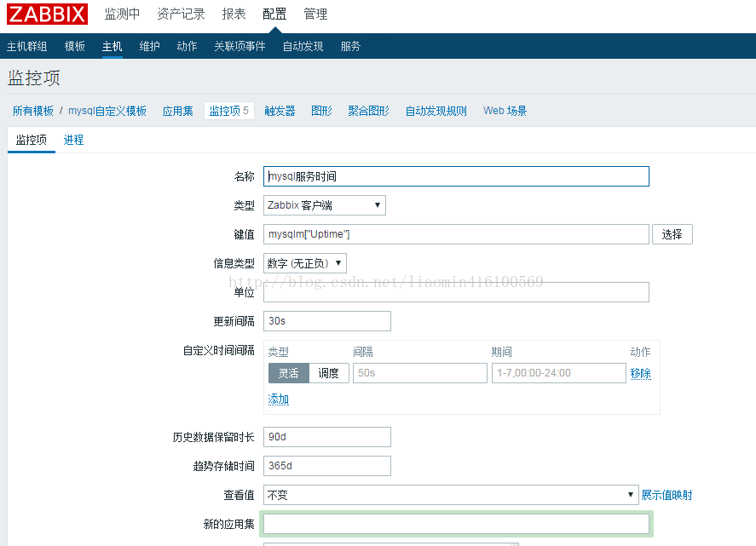Open the mysql自定义模板 breadcrumb link

pyautogui.click(x=107, y=111)
